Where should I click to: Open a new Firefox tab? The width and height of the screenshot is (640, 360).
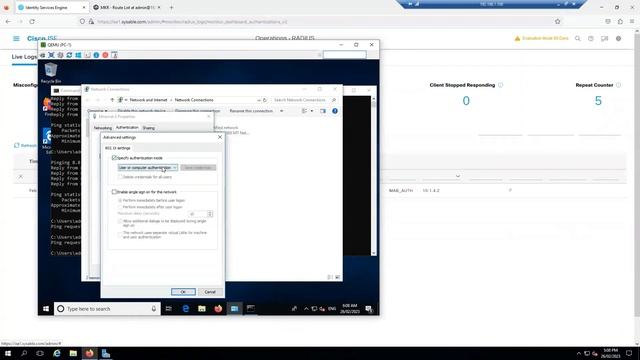pos(171,7)
